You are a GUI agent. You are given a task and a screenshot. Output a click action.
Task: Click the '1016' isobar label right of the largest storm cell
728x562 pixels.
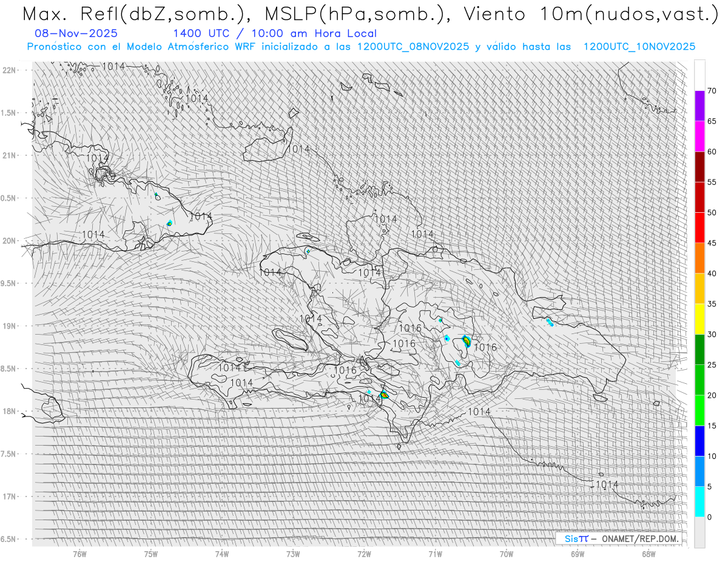[x=485, y=347]
